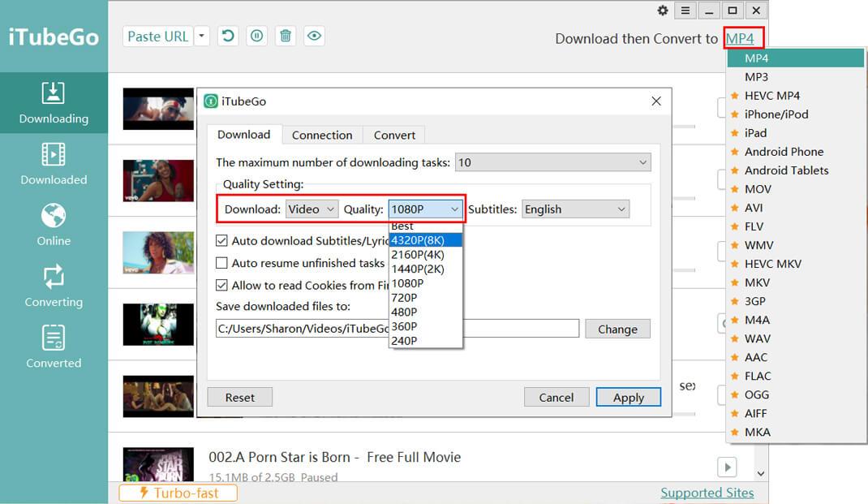The width and height of the screenshot is (868, 504).
Task: Click the Cancel button
Action: pyautogui.click(x=556, y=397)
